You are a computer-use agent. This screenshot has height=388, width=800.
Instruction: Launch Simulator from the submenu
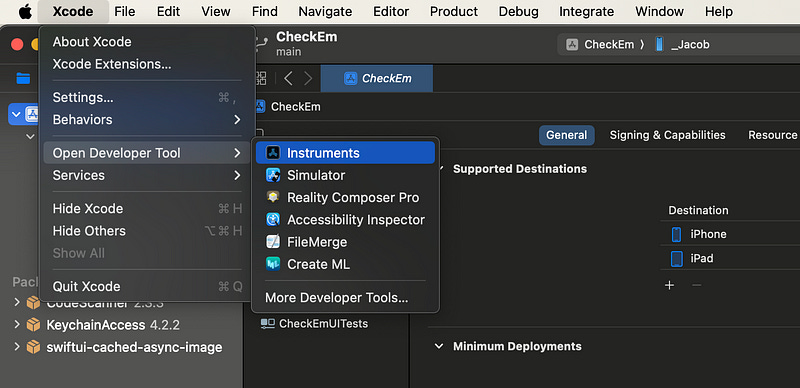(x=345, y=175)
